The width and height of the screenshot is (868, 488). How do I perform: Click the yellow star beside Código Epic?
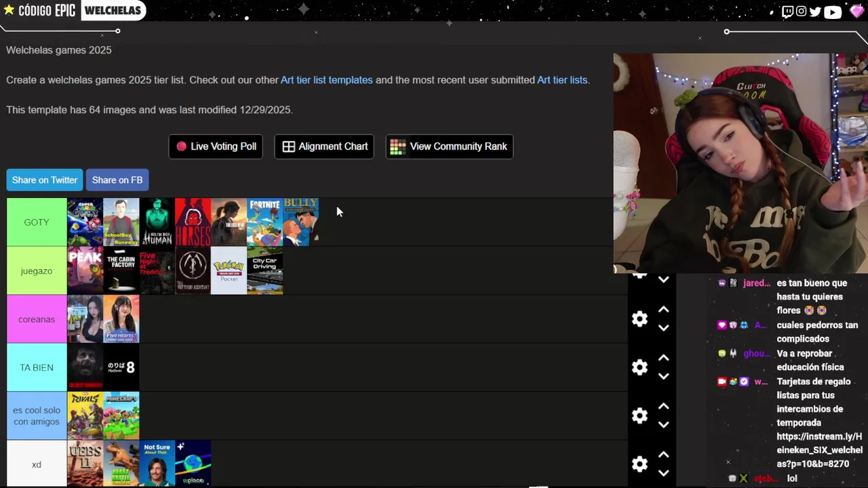tap(9, 10)
